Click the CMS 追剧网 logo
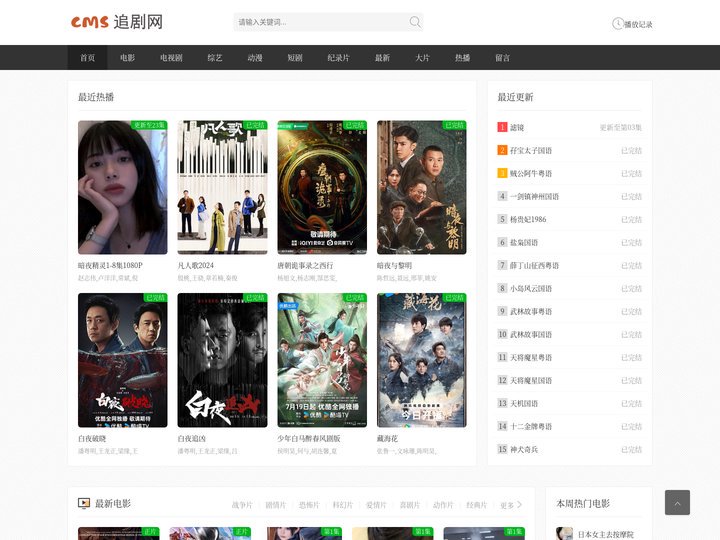This screenshot has height=540, width=720. click(117, 22)
